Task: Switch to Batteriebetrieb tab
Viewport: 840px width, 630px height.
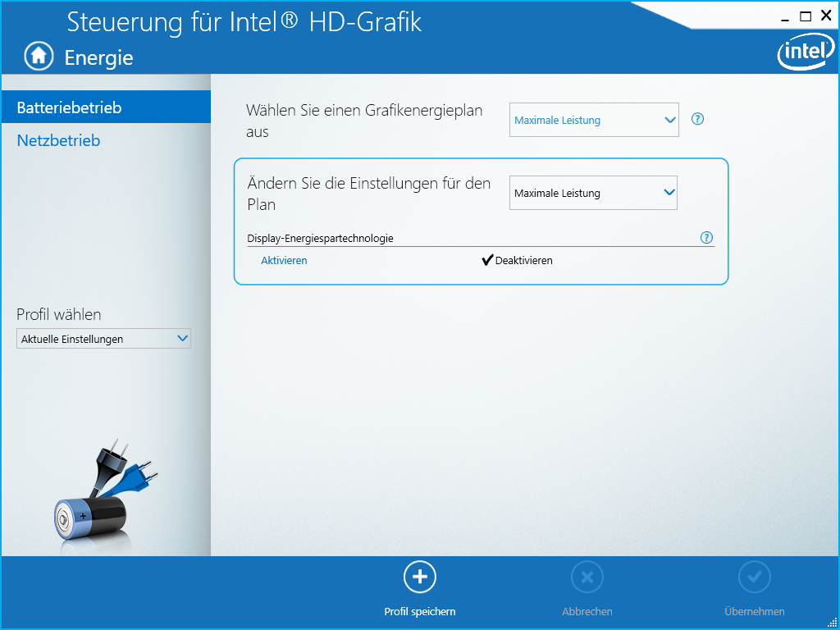Action: click(70, 107)
